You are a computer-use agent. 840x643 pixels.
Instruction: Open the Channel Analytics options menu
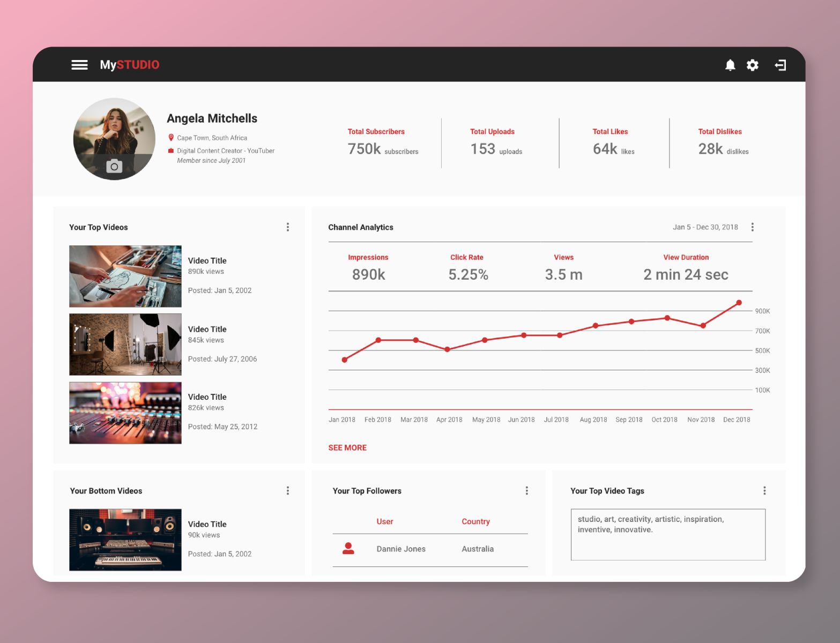pos(752,227)
